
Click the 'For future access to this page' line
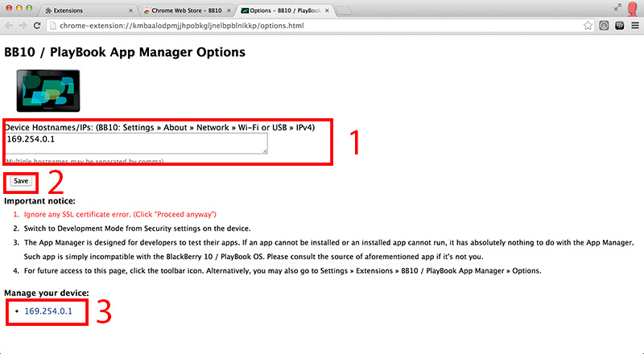(x=283, y=271)
